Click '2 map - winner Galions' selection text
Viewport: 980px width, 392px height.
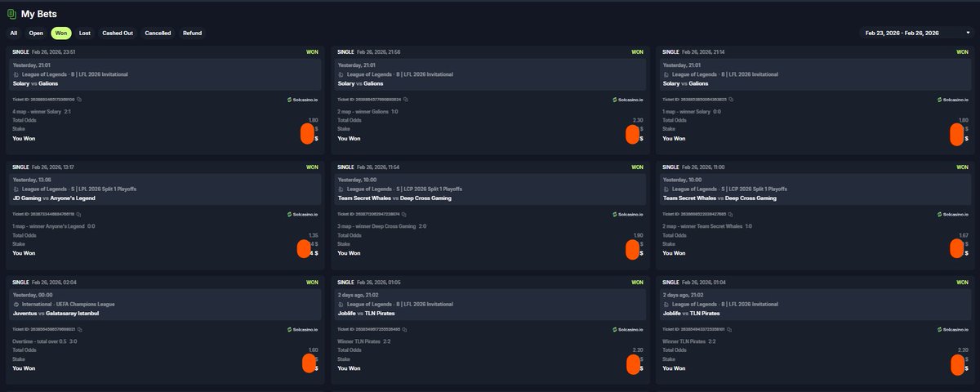[x=362, y=112]
